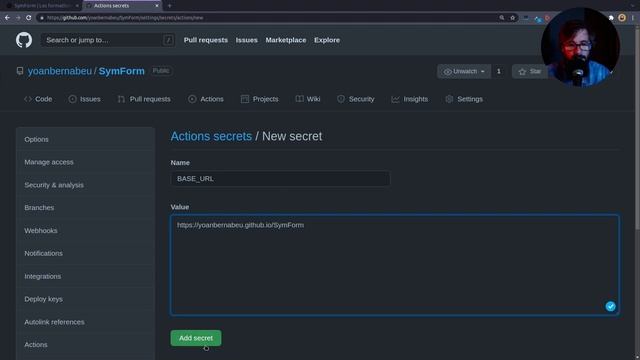Click the zoom magnifier icon in address bar
Viewport: 640px width, 360px height.
(x=502, y=18)
